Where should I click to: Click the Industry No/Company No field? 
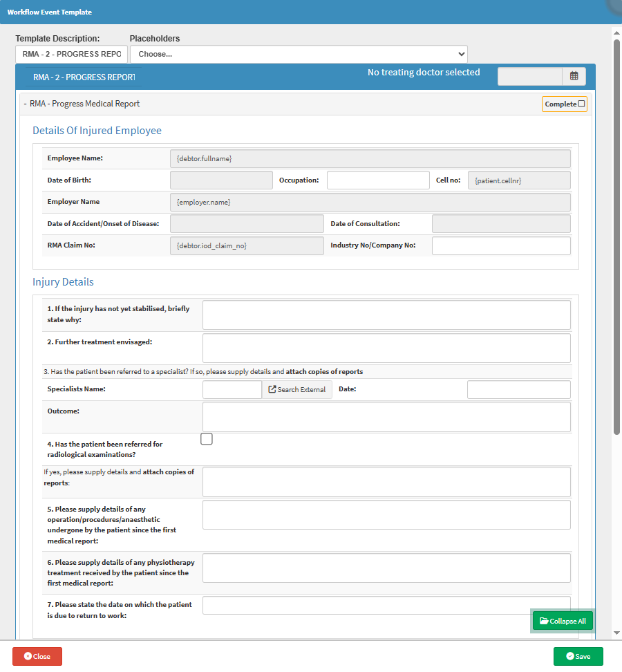[501, 245]
